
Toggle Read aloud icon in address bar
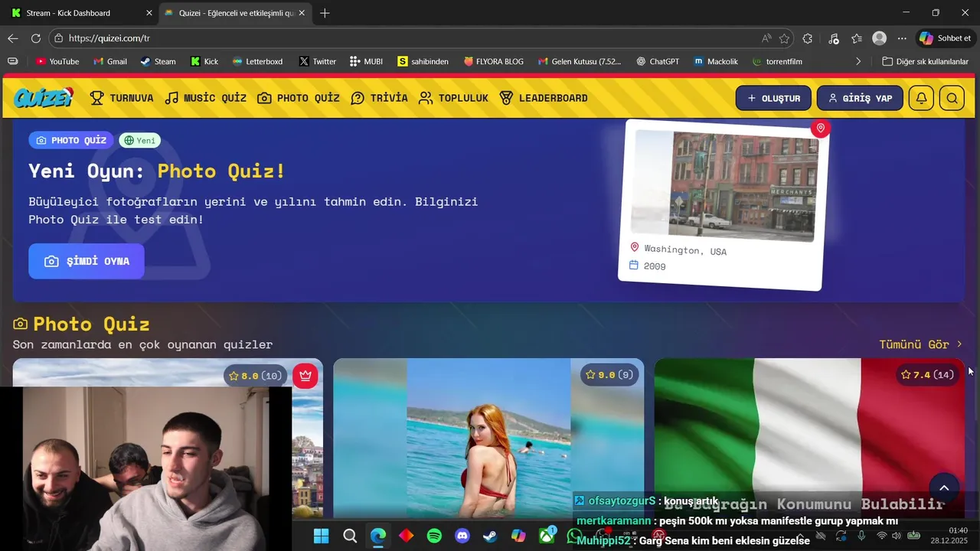coord(766,38)
